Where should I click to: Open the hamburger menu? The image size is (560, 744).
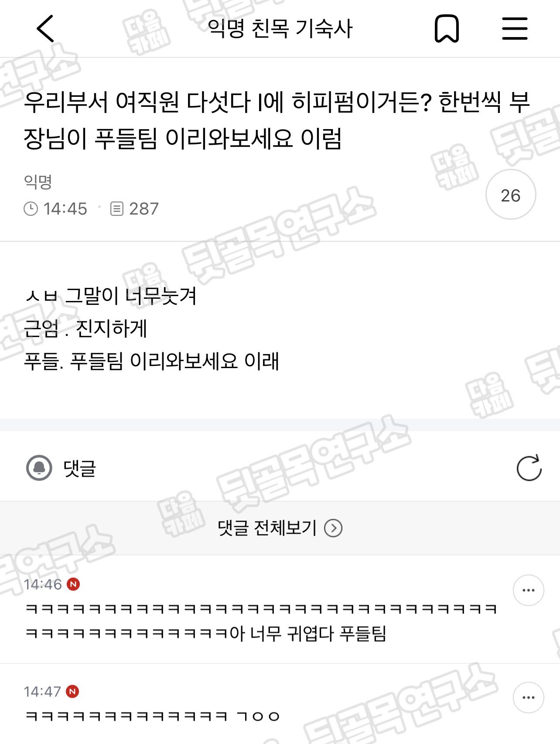pos(515,29)
